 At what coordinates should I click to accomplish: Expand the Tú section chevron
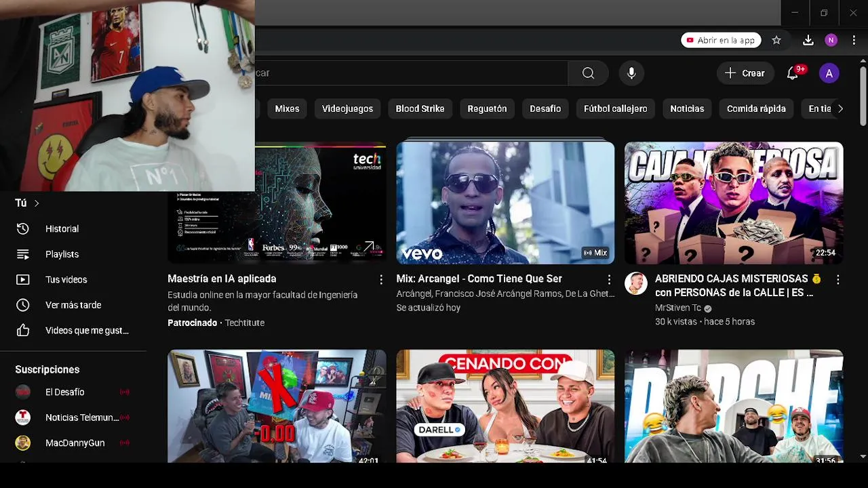tap(37, 203)
